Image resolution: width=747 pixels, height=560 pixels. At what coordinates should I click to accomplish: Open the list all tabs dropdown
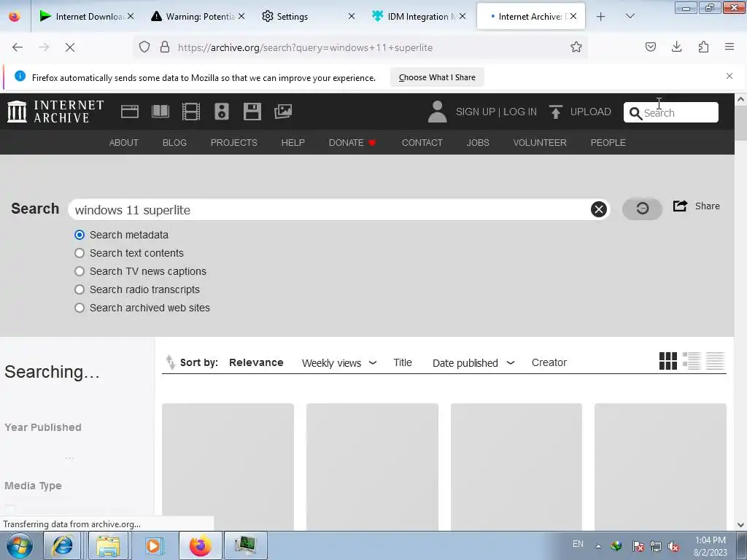(x=630, y=16)
